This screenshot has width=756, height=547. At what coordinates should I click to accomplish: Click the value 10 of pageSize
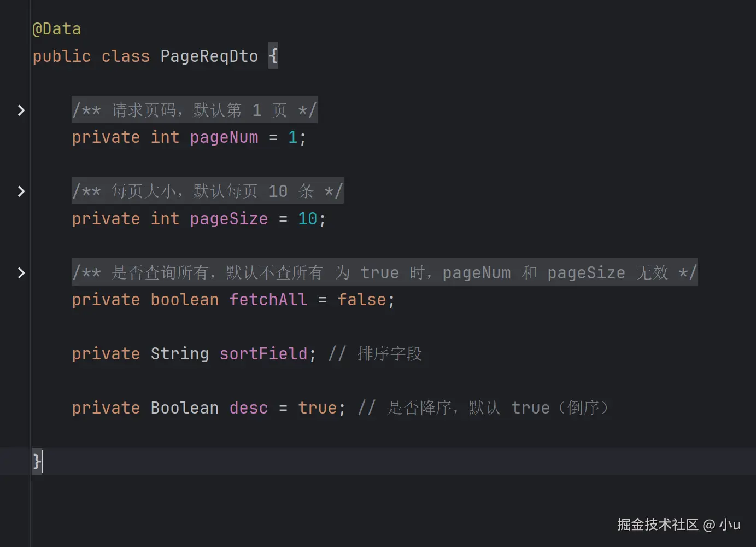pyautogui.click(x=307, y=219)
